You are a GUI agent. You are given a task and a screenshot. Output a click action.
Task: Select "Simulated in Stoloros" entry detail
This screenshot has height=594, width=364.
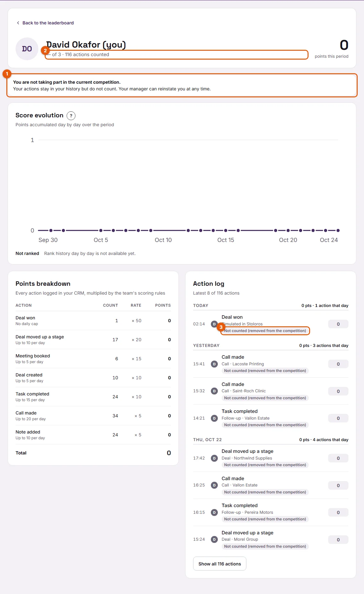tap(242, 324)
